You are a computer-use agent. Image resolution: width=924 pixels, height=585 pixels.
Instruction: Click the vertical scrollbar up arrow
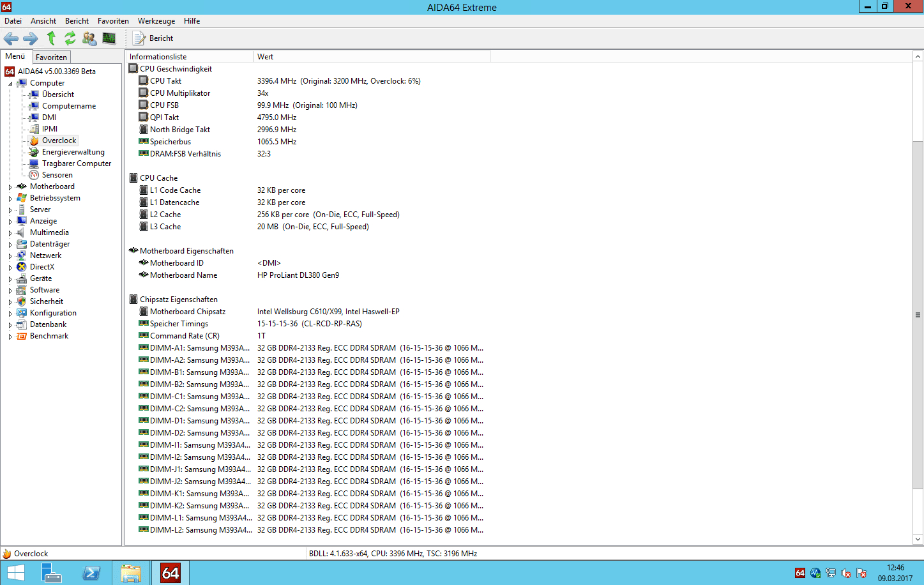coord(918,57)
